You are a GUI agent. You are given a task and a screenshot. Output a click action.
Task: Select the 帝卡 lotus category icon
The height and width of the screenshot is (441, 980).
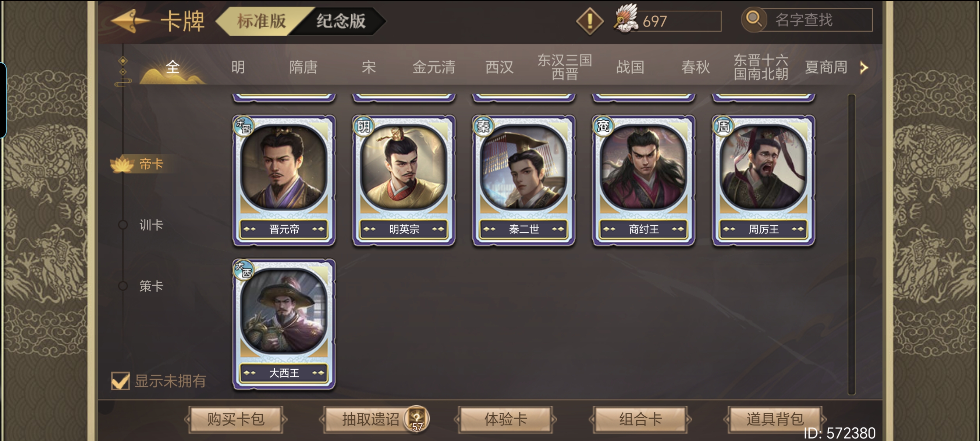122,164
